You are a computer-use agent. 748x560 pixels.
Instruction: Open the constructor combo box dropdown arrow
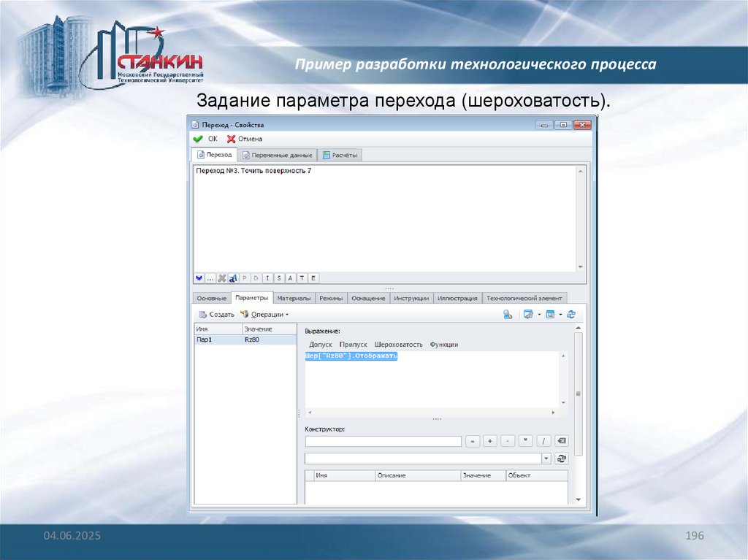tap(546, 459)
